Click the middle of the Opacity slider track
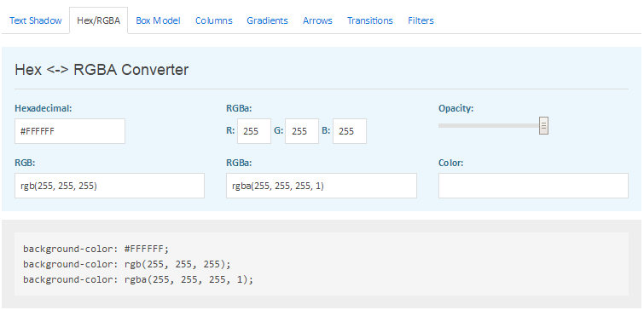644x310 pixels. [x=492, y=126]
